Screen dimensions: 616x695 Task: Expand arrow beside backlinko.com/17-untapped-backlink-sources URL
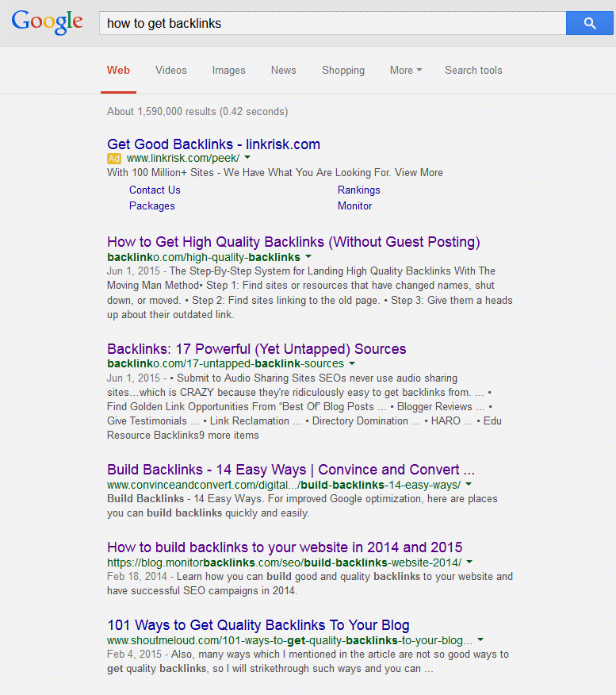[352, 363]
